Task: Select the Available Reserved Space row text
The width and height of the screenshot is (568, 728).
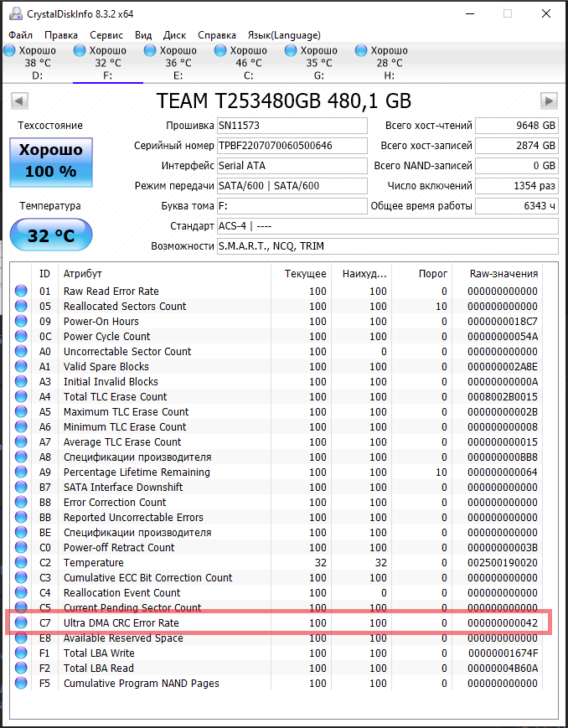Action: [123, 638]
